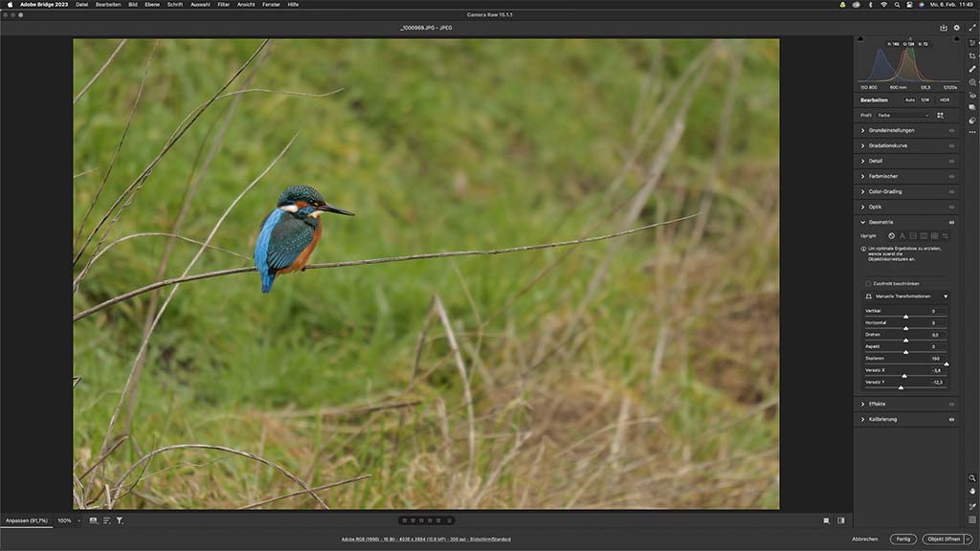The width and height of the screenshot is (980, 551).
Task: Click the Skalieren slider handle
Action: pos(946,364)
